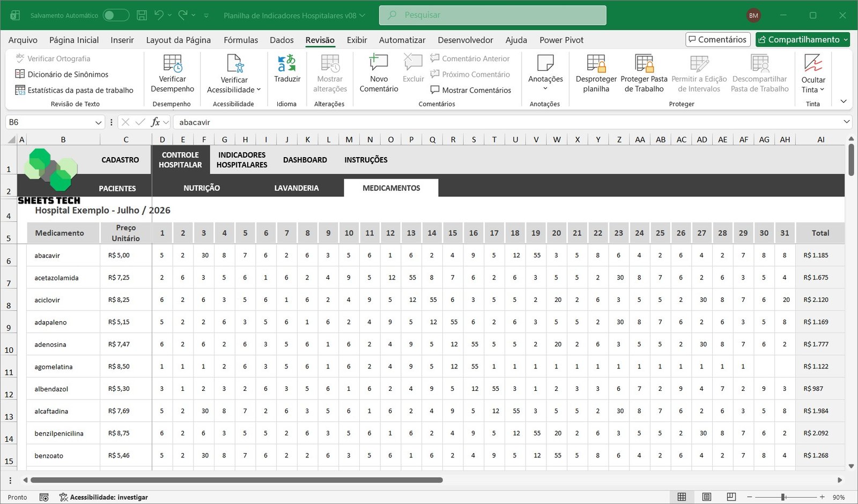This screenshot has height=504, width=858.
Task: Switch to the LAVANDERIA sheet tab
Action: point(296,188)
